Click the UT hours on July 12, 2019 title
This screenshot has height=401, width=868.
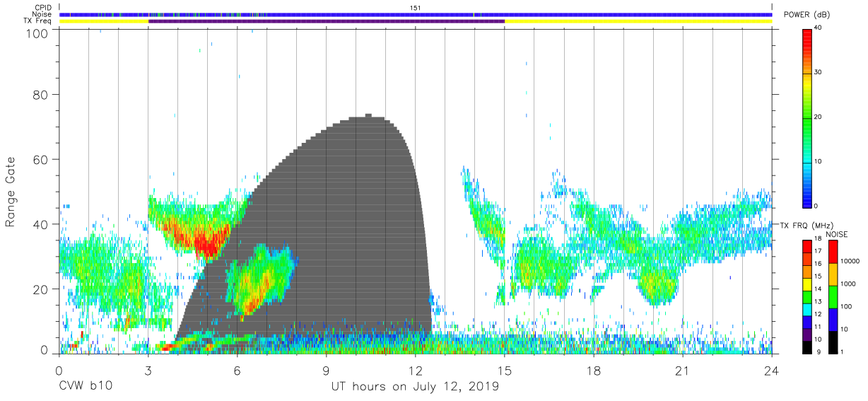click(x=415, y=387)
